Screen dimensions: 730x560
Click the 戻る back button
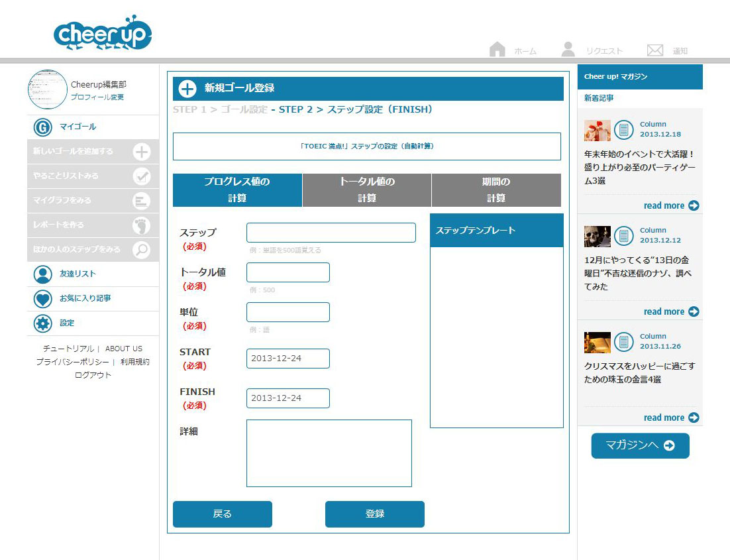click(223, 514)
